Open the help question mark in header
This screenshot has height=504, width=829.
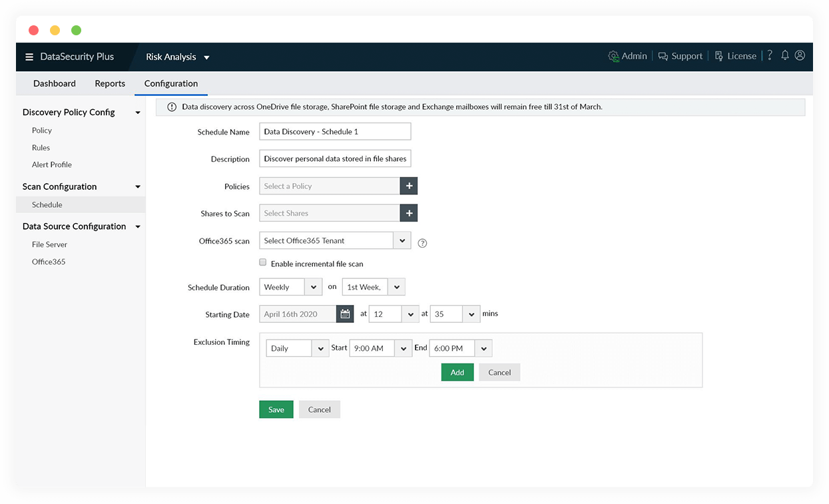[770, 56]
